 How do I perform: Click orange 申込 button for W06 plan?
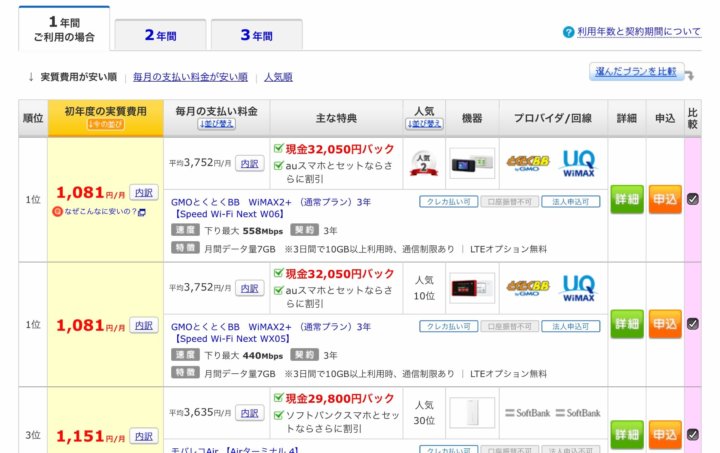pos(665,199)
